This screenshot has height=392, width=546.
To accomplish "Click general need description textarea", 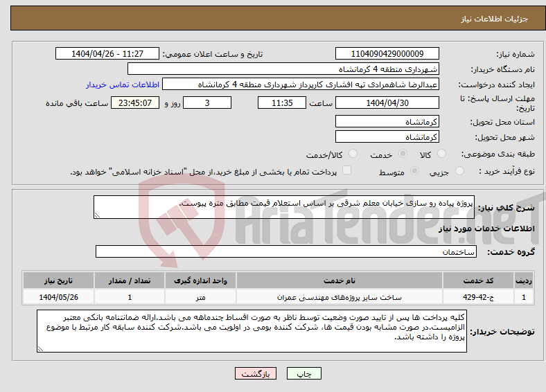I will tap(284, 207).
